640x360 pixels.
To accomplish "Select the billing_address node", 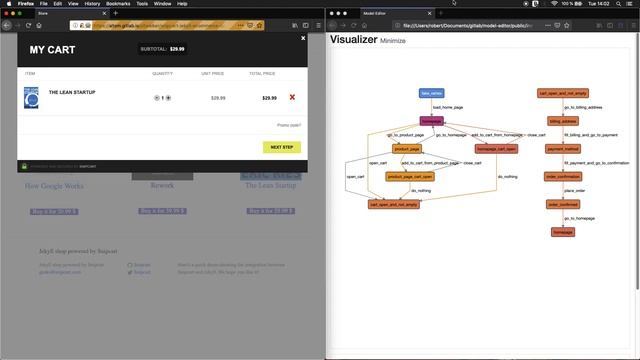I will click(563, 121).
